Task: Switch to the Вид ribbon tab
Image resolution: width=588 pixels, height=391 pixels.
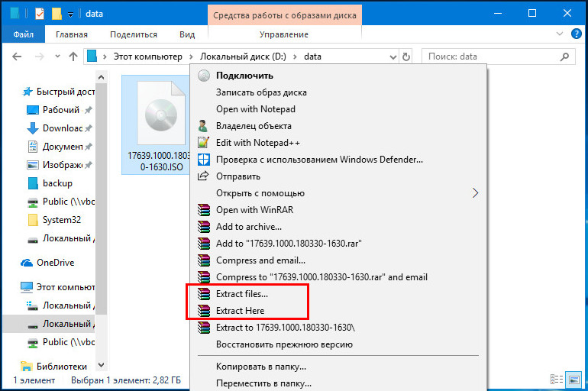Action: pos(187,34)
